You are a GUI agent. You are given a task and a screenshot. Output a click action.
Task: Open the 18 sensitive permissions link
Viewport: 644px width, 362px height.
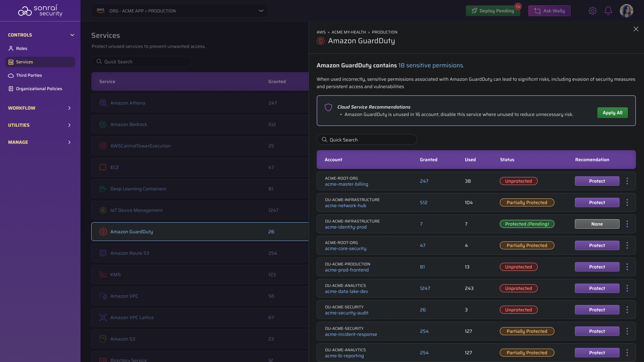coord(431,65)
